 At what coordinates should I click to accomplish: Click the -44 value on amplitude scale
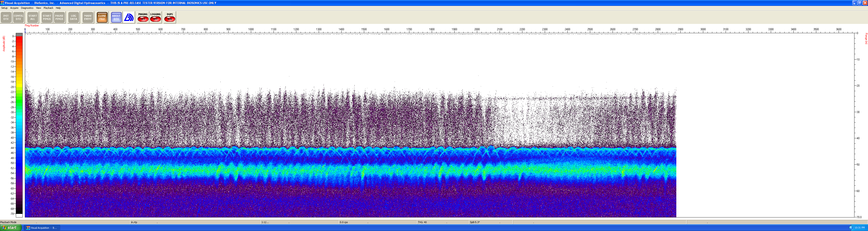point(12,148)
